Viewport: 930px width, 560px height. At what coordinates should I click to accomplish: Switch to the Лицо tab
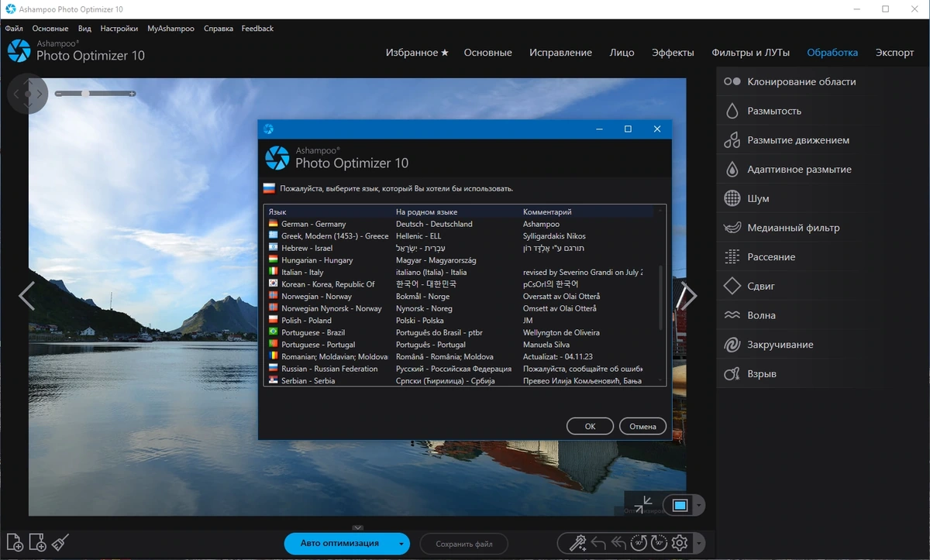click(622, 53)
